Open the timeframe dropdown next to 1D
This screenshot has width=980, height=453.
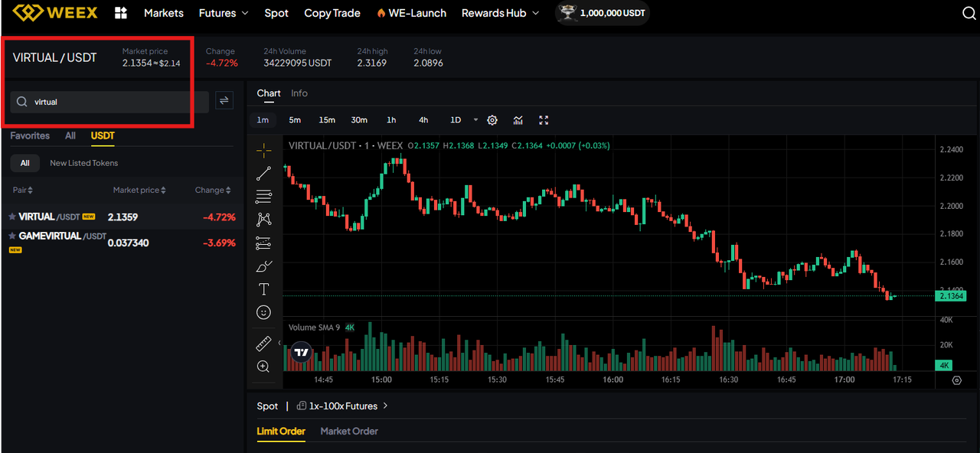[475, 120]
